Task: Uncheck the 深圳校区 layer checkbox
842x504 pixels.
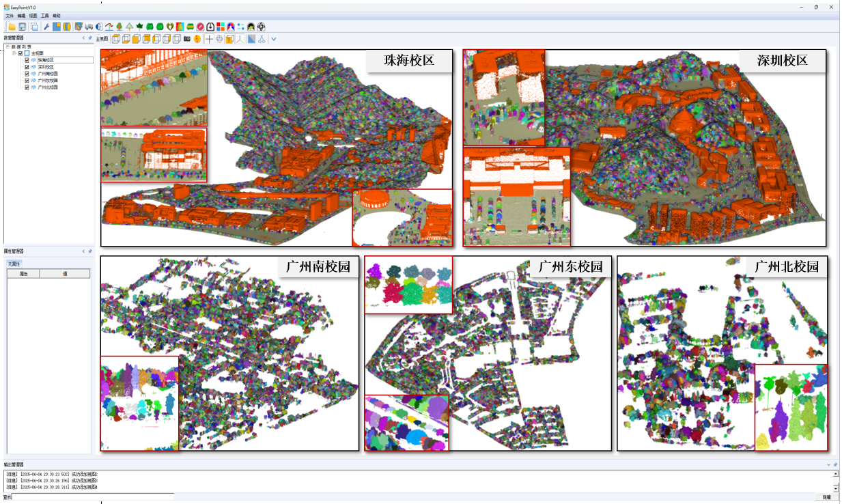Action: 27,67
